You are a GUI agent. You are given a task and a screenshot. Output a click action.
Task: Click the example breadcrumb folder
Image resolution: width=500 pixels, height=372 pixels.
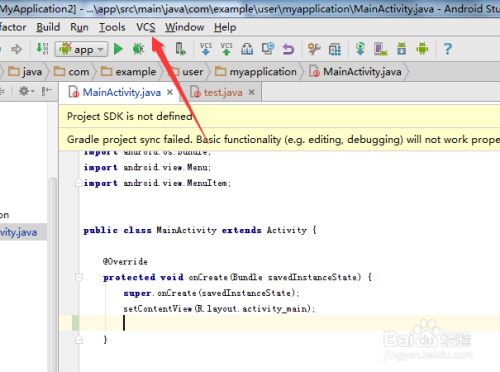click(128, 72)
